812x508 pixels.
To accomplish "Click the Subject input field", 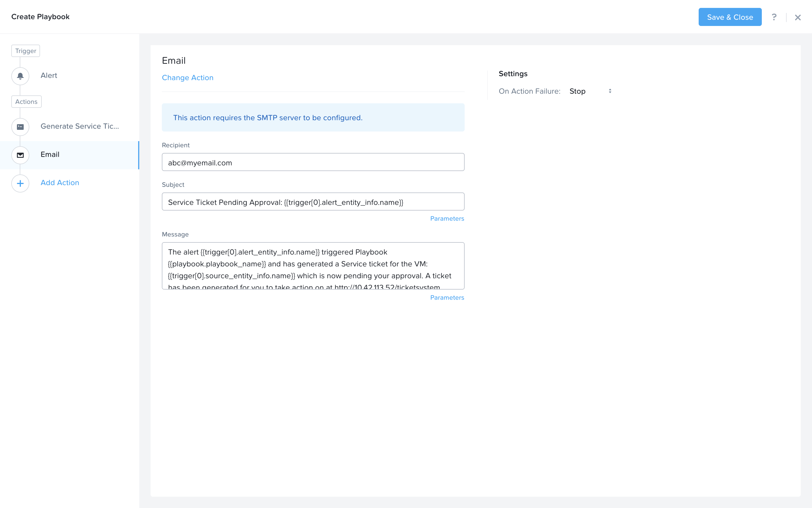I will (x=313, y=202).
